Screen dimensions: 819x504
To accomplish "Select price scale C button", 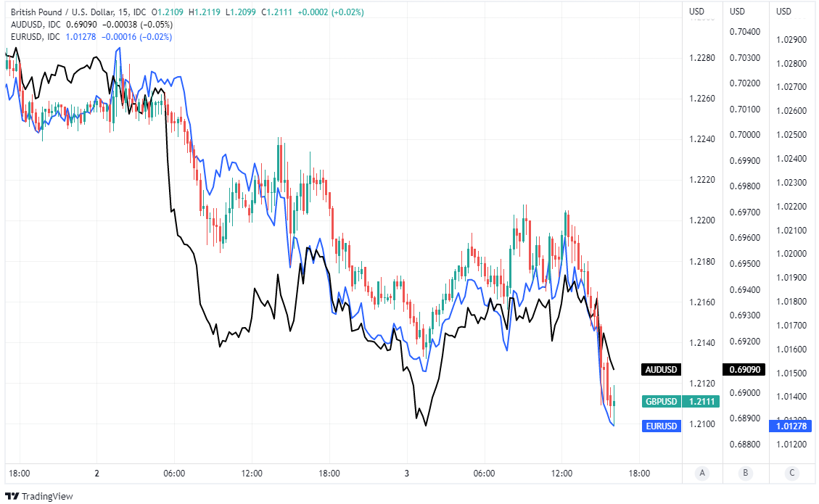I will (791, 474).
